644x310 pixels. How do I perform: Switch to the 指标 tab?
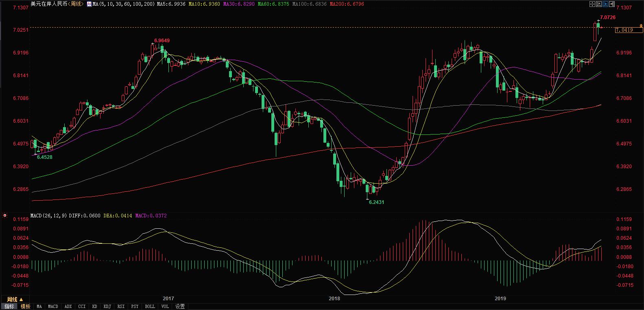[x=9, y=306]
